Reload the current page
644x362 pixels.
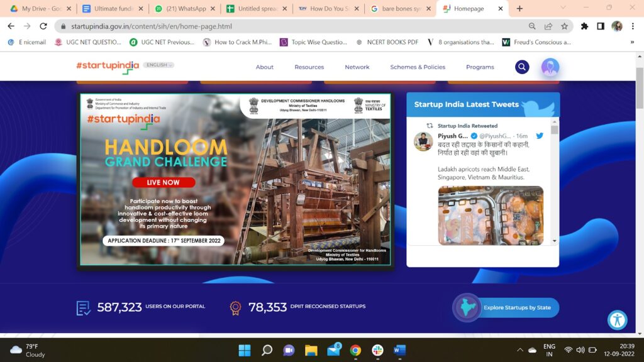click(43, 26)
